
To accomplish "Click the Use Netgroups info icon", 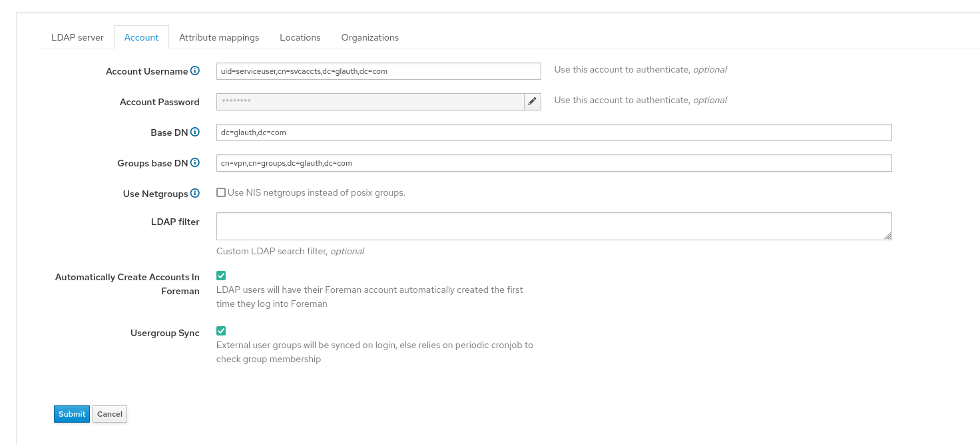I will (195, 192).
